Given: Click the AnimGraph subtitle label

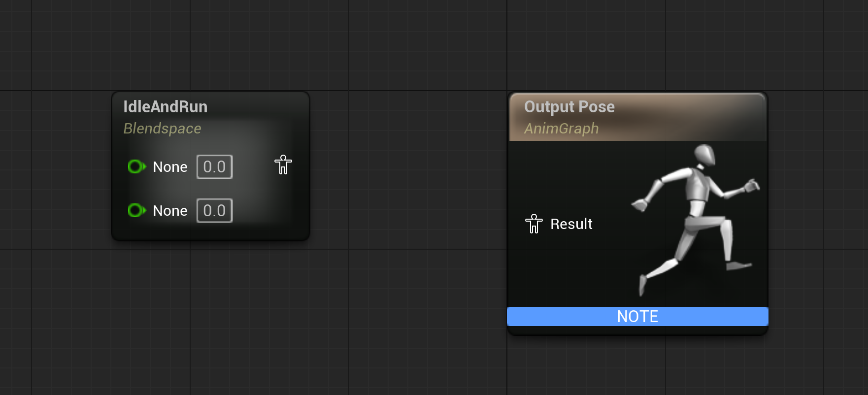Looking at the screenshot, I should click(561, 129).
